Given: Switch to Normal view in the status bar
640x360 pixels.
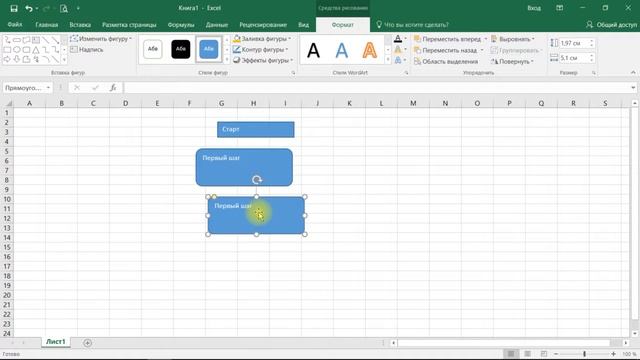Looking at the screenshot, I should click(510, 354).
